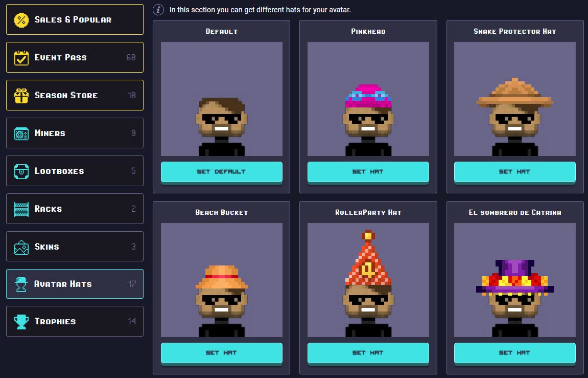Image resolution: width=588 pixels, height=378 pixels.
Task: Click the info icon above hat list
Action: pyautogui.click(x=158, y=10)
